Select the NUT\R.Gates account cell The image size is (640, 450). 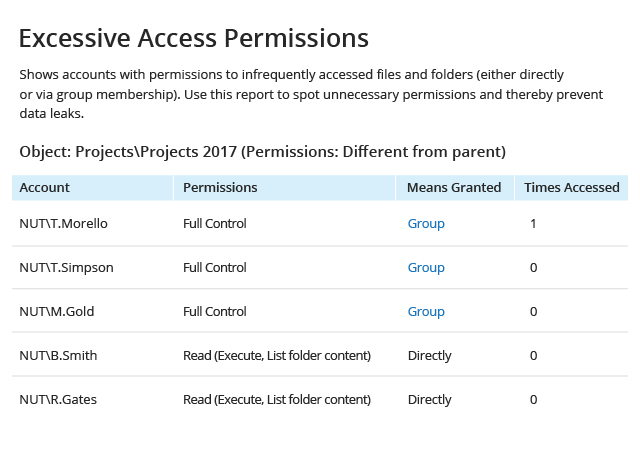click(58, 399)
